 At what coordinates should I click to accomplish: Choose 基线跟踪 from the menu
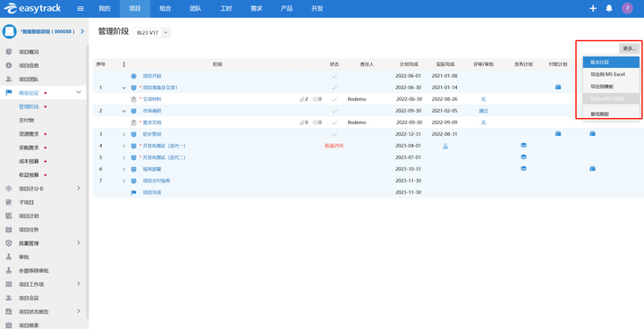point(611,114)
